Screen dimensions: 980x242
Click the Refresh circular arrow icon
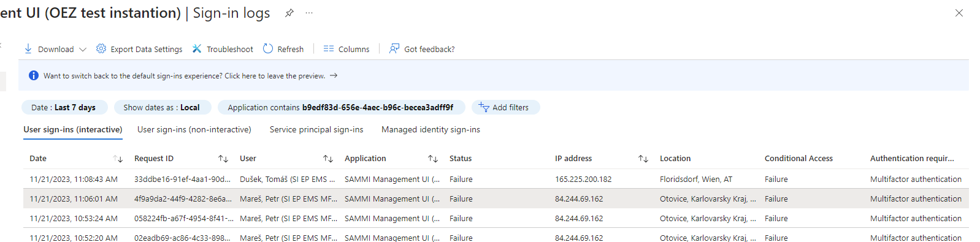(268, 49)
